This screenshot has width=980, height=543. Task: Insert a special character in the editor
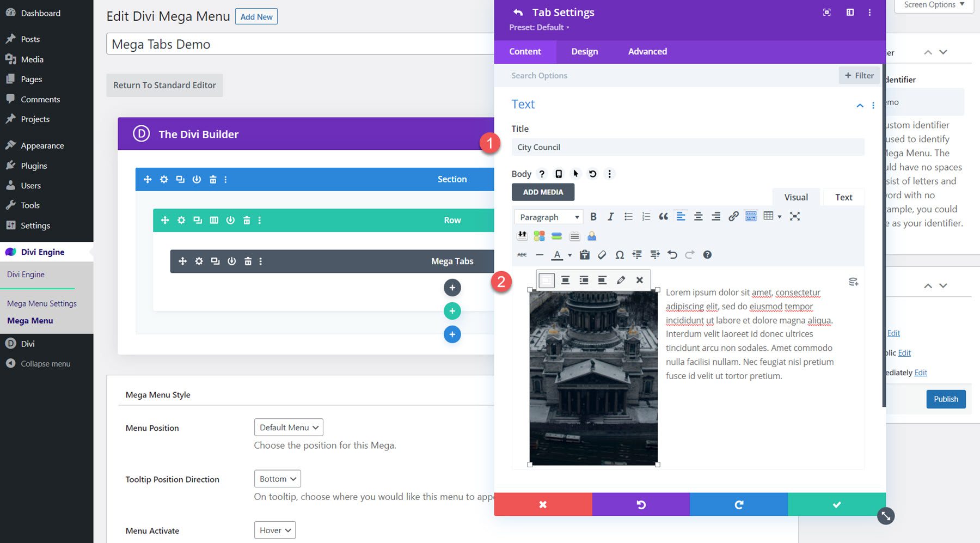(620, 254)
